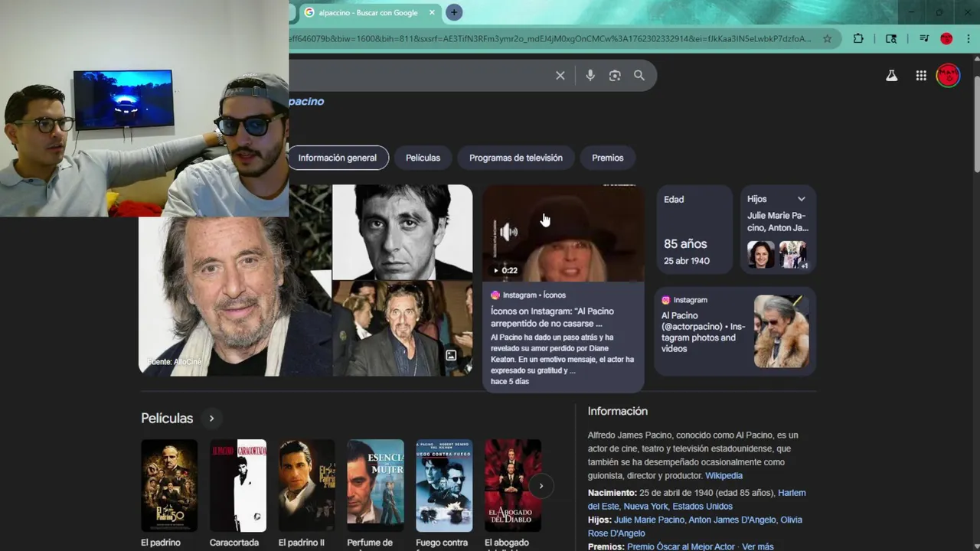980x551 pixels.
Task: Open the Google apps grid
Action: point(921,76)
